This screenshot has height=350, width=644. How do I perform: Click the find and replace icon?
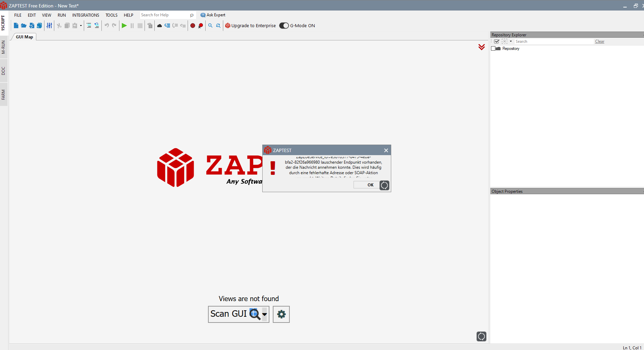(218, 26)
